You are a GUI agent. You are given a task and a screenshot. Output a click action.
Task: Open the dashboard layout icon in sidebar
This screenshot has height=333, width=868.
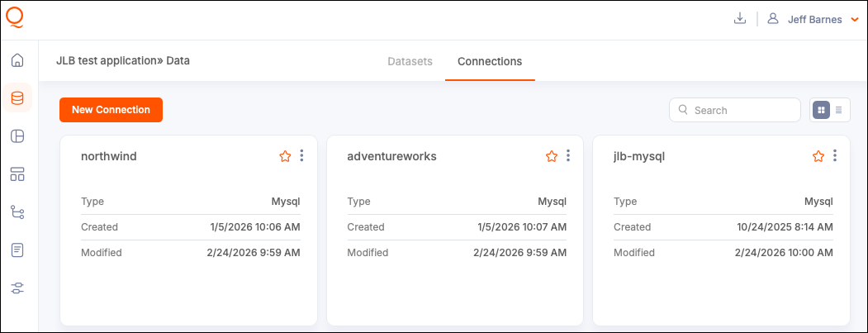click(17, 174)
